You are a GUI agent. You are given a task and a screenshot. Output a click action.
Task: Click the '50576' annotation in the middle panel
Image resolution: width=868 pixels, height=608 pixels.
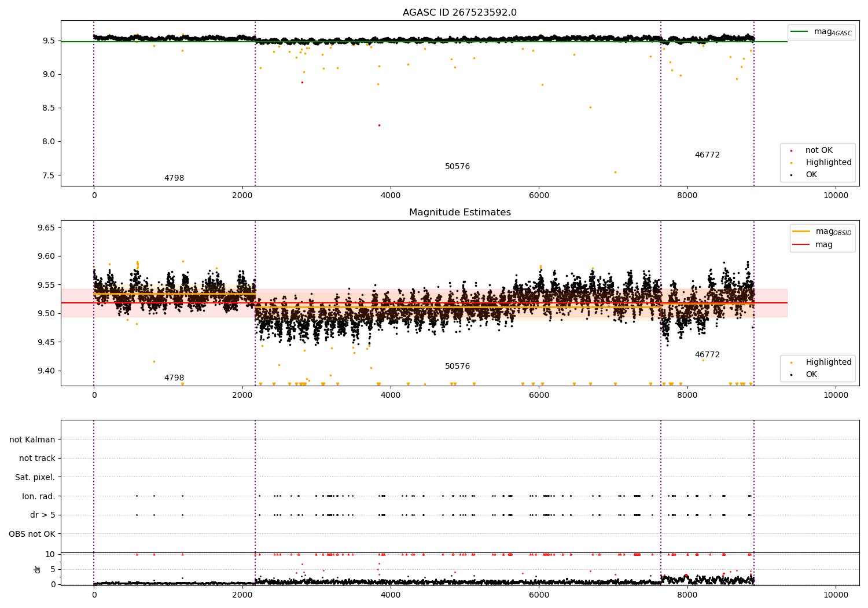tap(457, 367)
